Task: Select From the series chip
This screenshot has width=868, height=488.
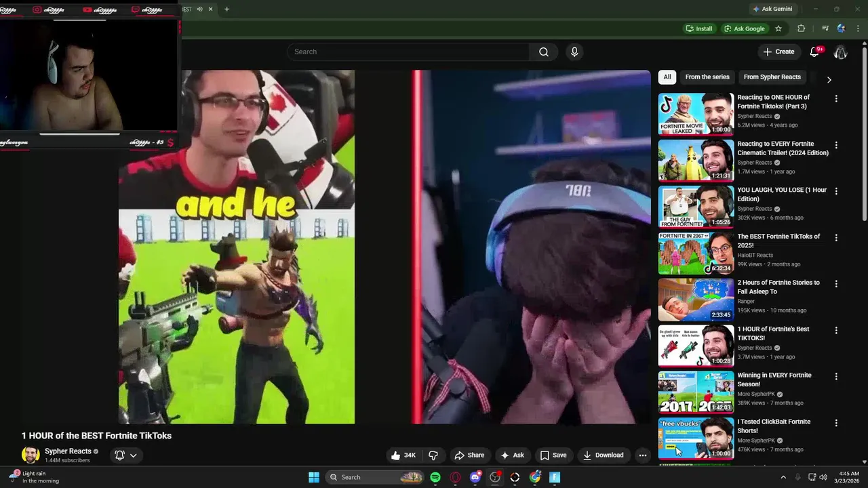Action: point(707,77)
